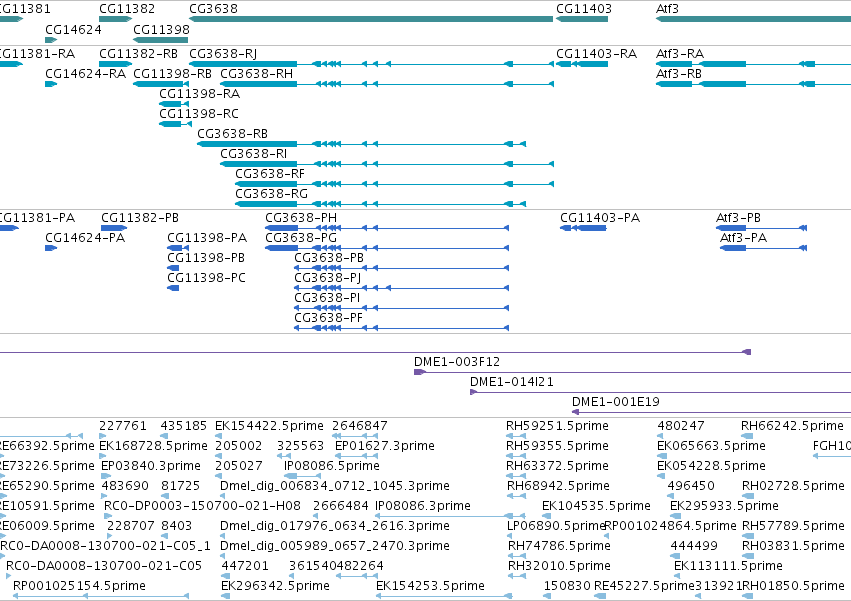The height and width of the screenshot is (601, 851).
Task: Click protein label CG14624-PA
Action: [85, 238]
